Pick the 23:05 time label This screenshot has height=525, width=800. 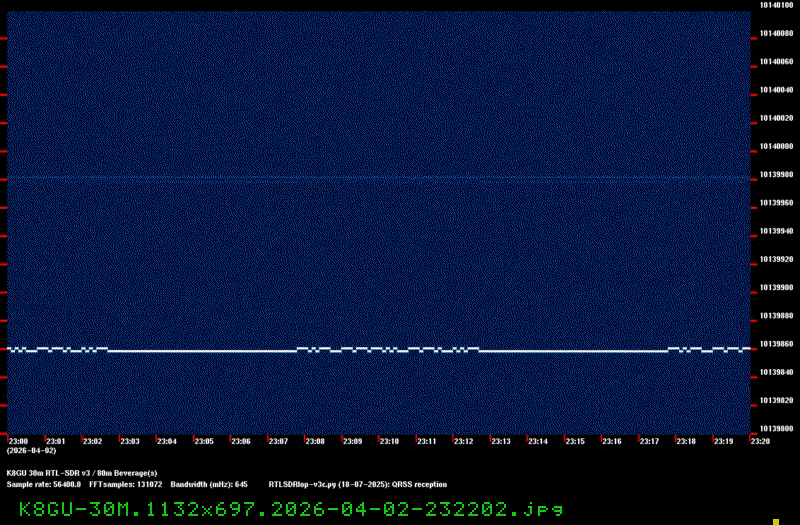tap(204, 441)
